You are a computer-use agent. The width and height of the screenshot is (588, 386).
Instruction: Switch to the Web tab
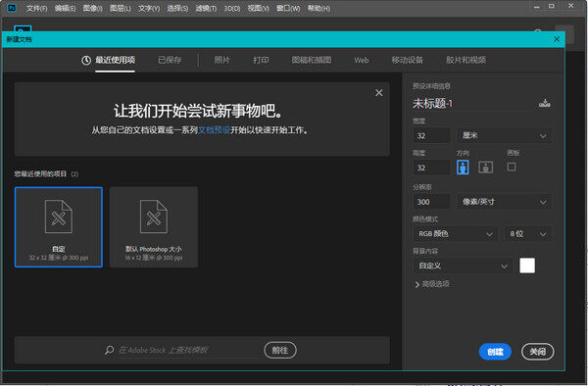pos(362,60)
